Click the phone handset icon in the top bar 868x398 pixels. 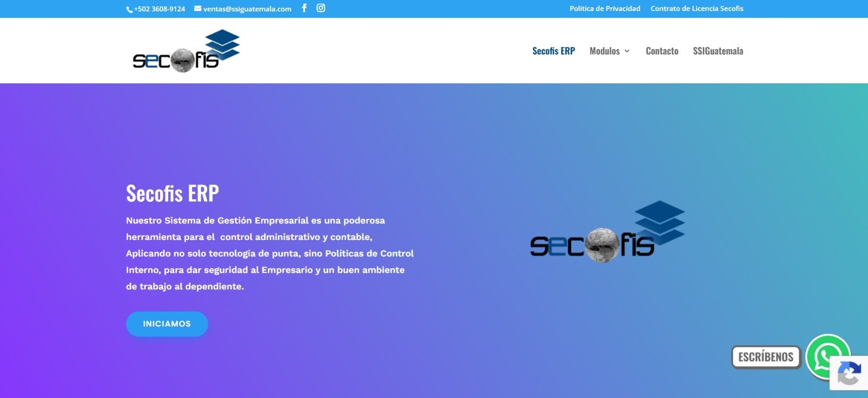pos(130,9)
